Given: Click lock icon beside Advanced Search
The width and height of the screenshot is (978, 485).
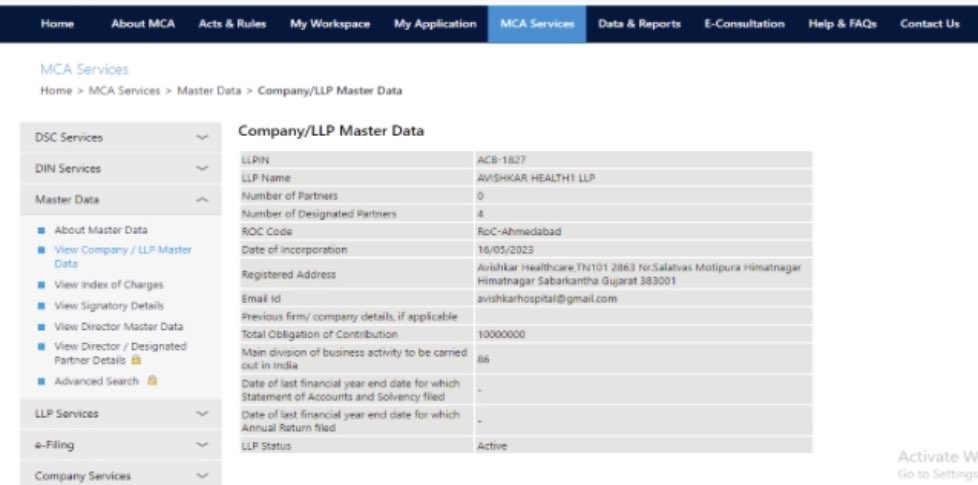Looking at the screenshot, I should 152,380.
